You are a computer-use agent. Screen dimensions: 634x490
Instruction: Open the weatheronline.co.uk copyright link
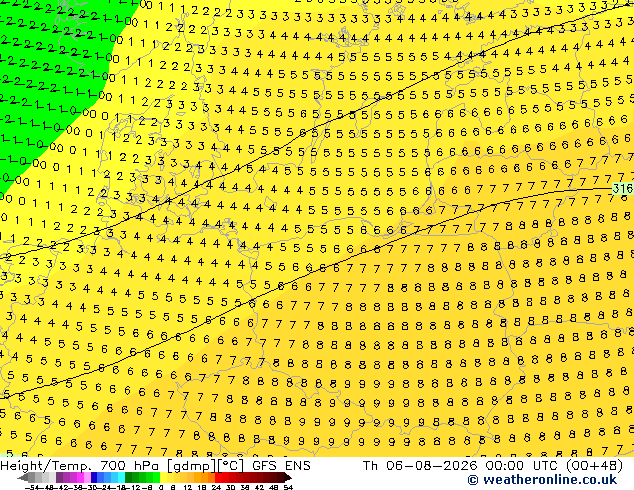point(542,480)
